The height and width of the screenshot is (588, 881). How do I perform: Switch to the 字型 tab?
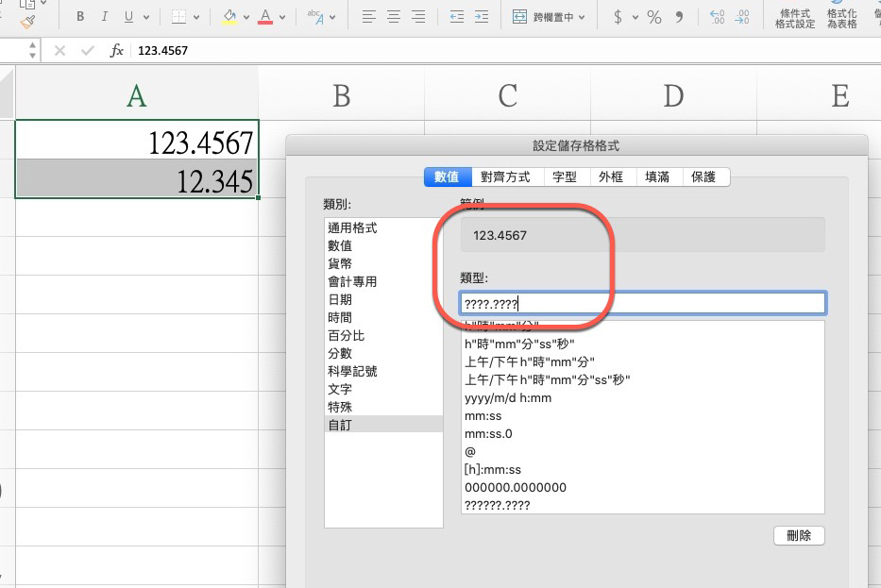coord(565,176)
